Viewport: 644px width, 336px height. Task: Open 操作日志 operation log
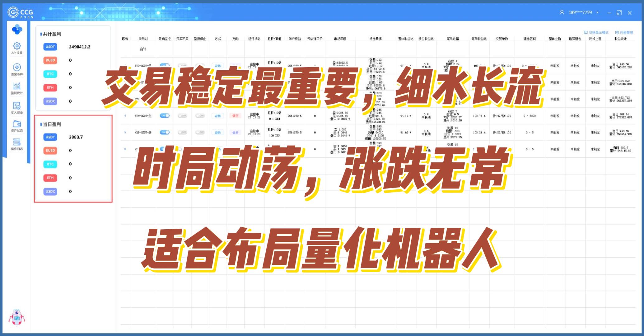pos(17,144)
